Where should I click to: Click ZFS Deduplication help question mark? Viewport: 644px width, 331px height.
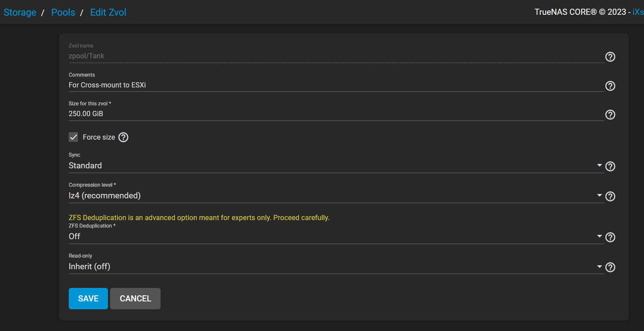tap(610, 237)
